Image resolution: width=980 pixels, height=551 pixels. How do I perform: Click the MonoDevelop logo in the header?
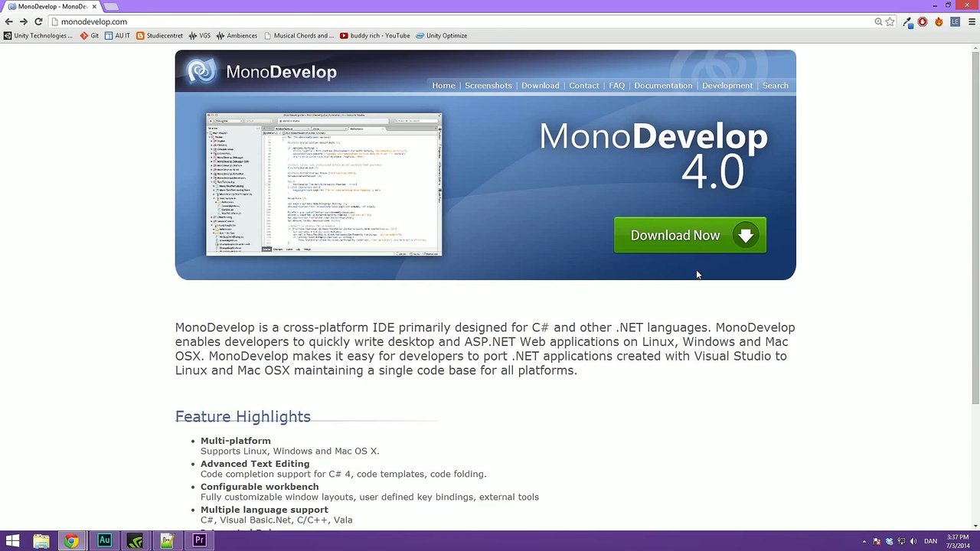(262, 72)
